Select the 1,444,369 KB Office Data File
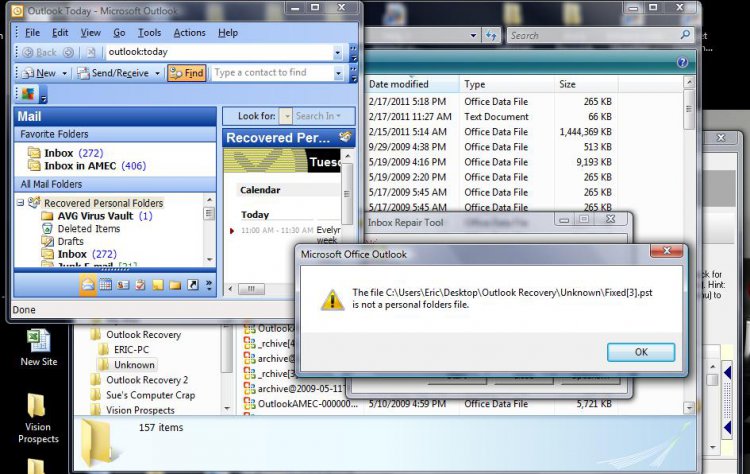 490,132
